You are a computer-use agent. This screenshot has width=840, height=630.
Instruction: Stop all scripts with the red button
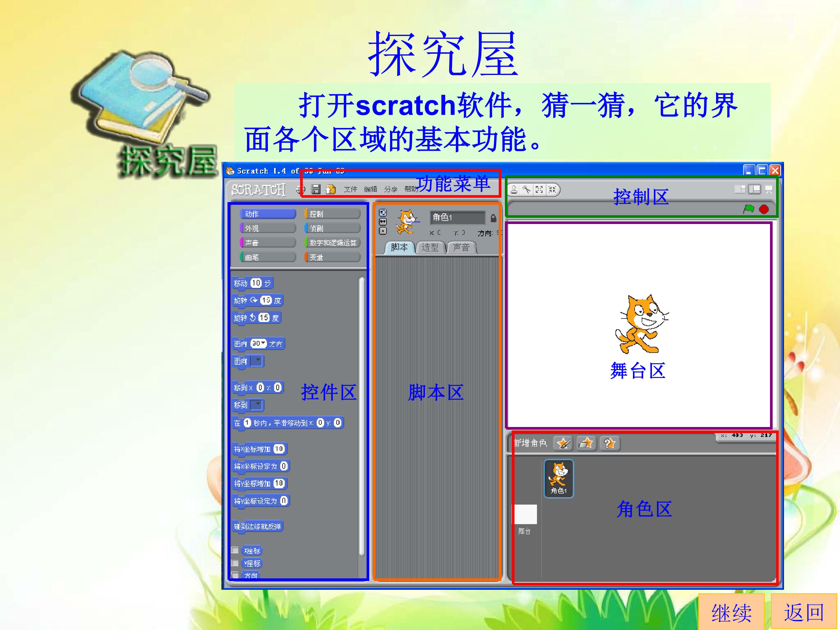click(764, 209)
